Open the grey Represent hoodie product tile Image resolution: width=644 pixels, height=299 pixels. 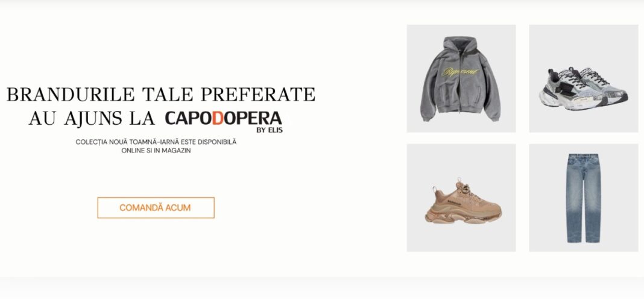461,78
